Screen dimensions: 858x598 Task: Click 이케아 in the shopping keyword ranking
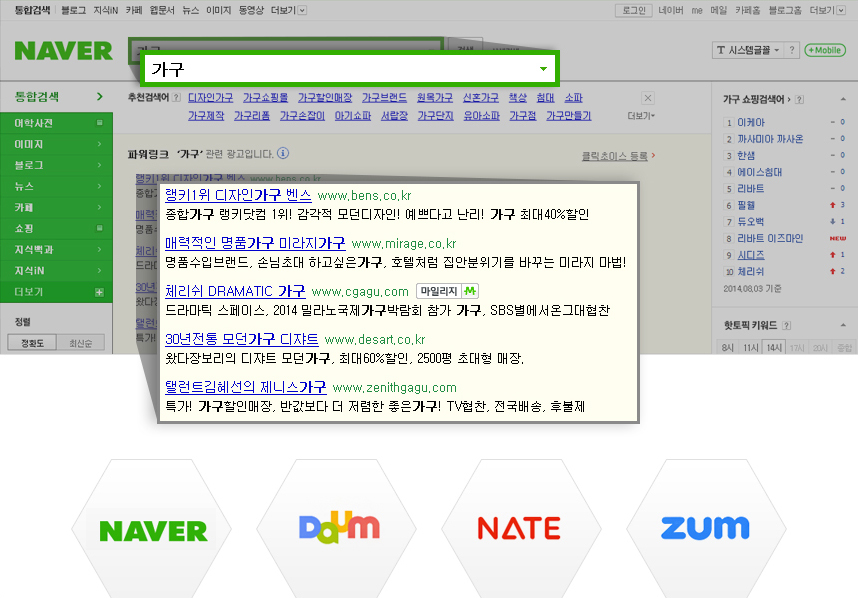[x=751, y=123]
